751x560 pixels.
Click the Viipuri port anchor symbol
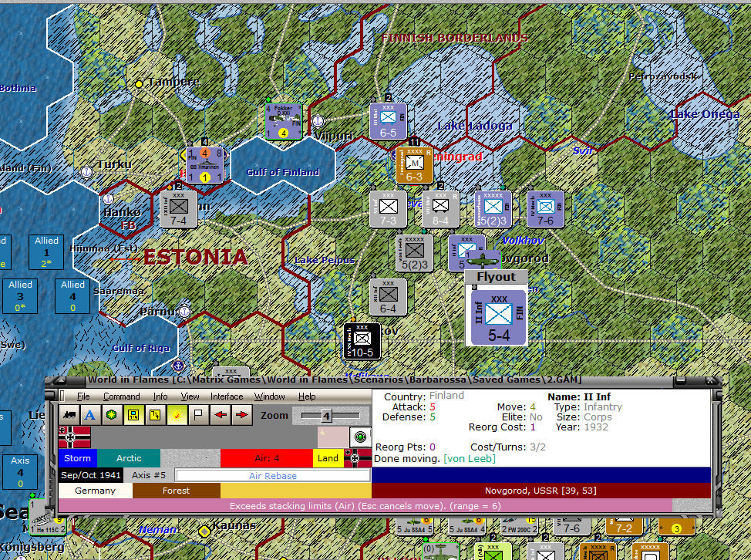tap(318, 121)
